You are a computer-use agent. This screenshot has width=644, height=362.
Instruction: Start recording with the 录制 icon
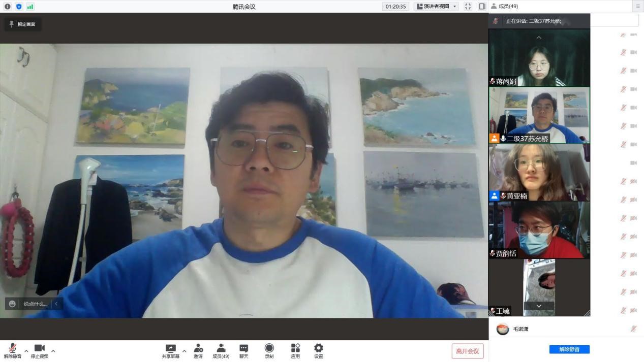[269, 350]
